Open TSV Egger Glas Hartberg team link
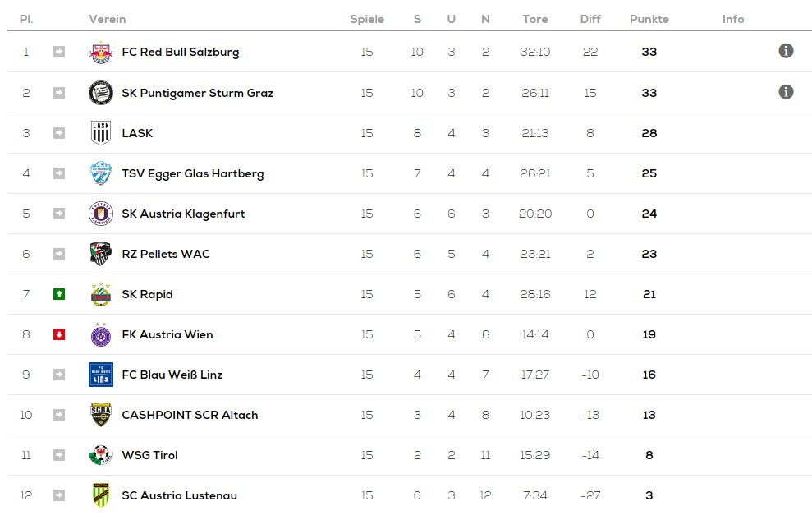This screenshot has height=529, width=812. point(192,173)
